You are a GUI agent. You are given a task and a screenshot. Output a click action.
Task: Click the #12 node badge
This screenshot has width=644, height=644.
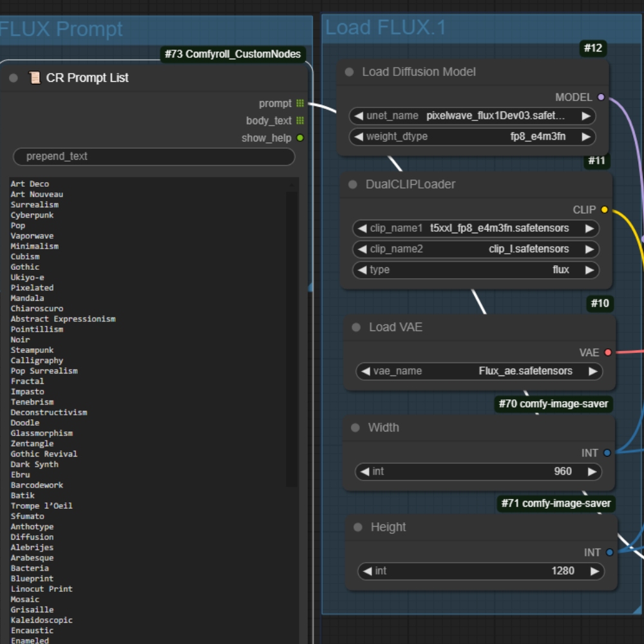pos(593,48)
